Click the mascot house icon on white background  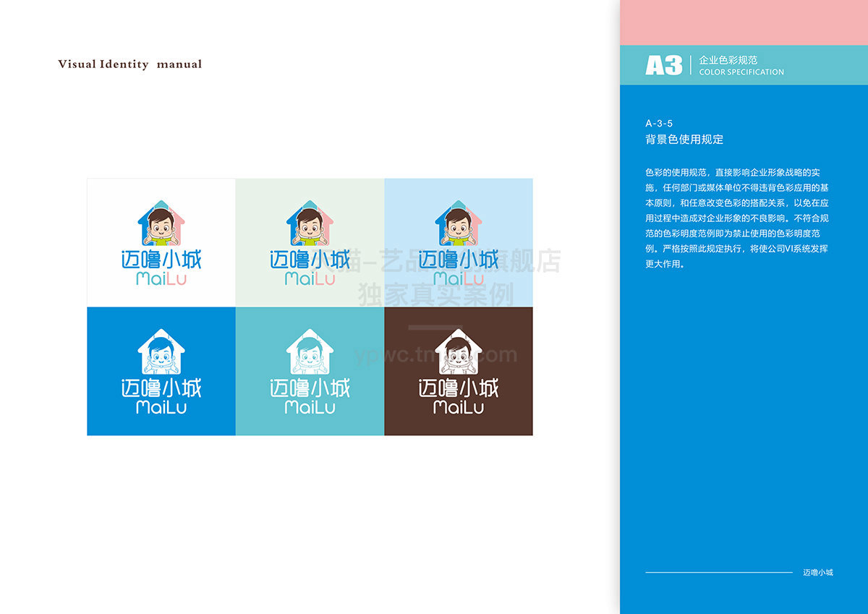click(161, 223)
